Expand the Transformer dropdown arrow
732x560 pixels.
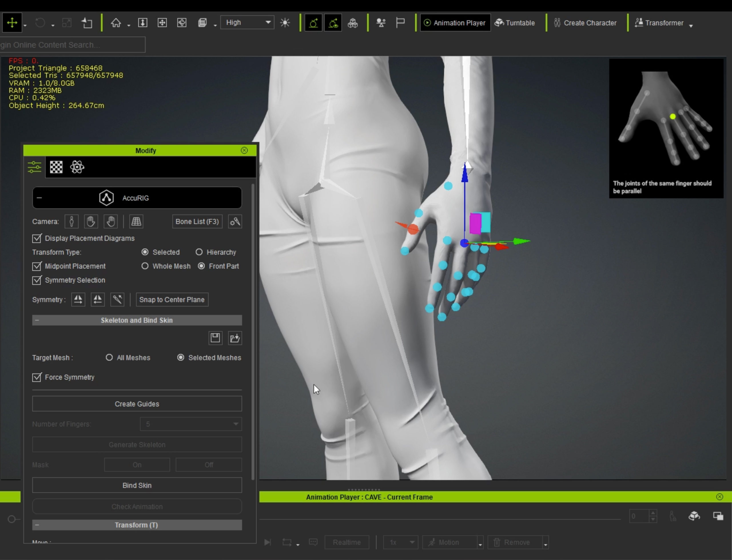pyautogui.click(x=691, y=25)
